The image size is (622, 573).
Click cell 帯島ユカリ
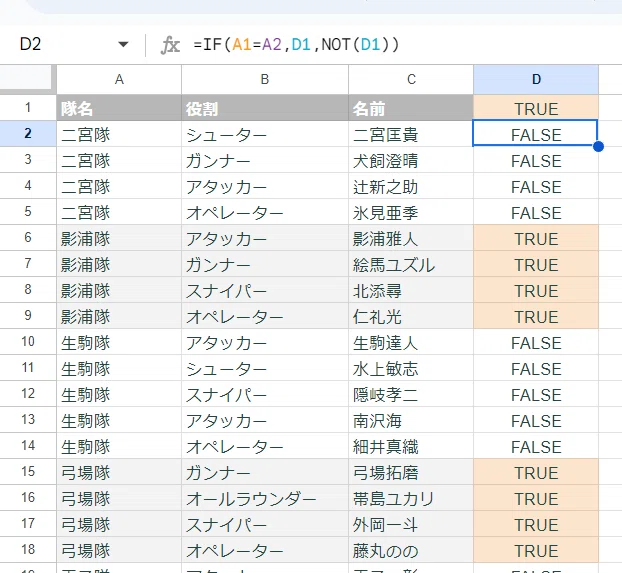click(411, 498)
